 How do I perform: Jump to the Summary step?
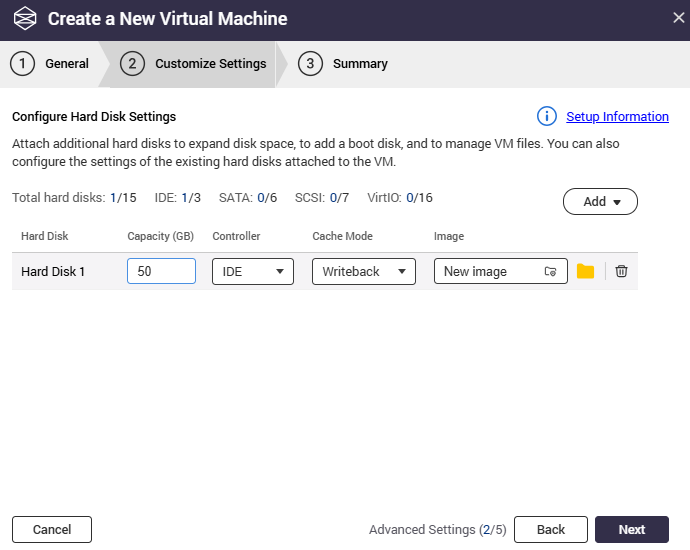(345, 64)
